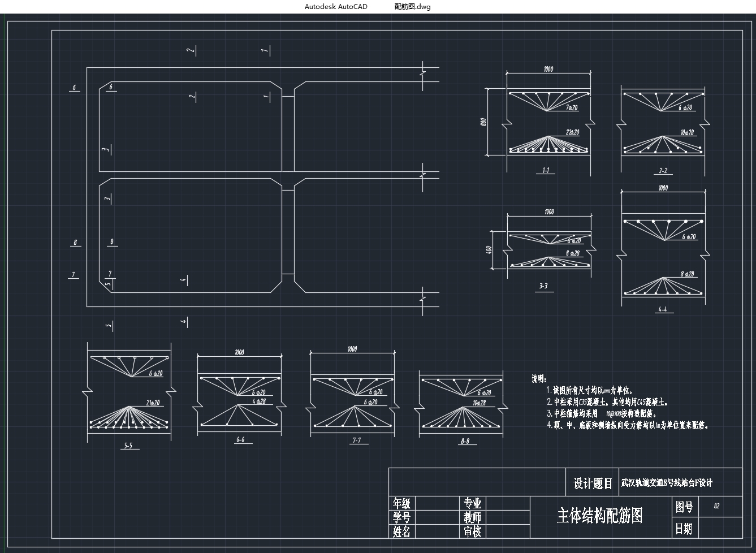The image size is (756, 553).
Task: Select the 8-8 section title
Action: pyautogui.click(x=465, y=441)
